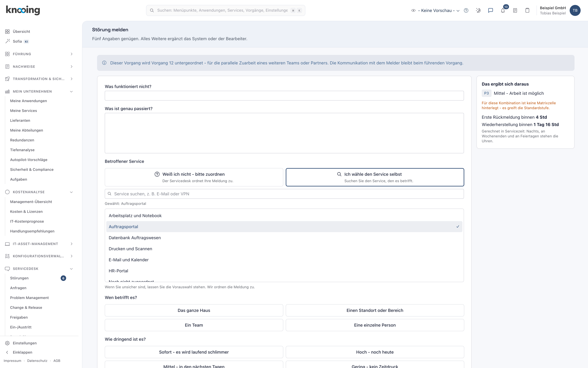This screenshot has height=368, width=588.
Task: Set urgency 'Hoch - noch heute'
Action: 375,352
